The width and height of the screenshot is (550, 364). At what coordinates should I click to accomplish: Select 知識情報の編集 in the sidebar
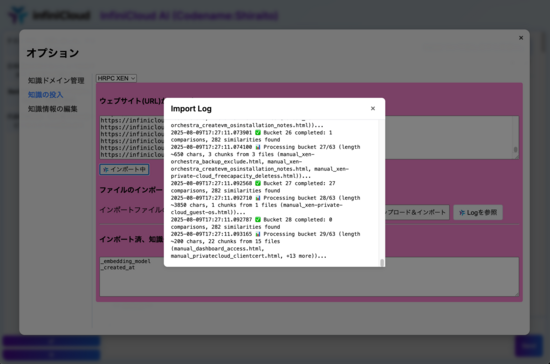coord(52,109)
